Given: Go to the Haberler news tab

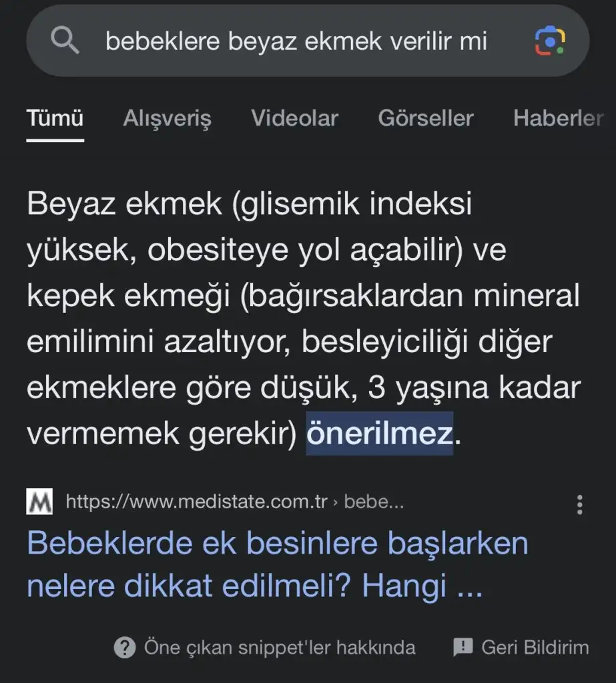Looking at the screenshot, I should click(x=558, y=119).
